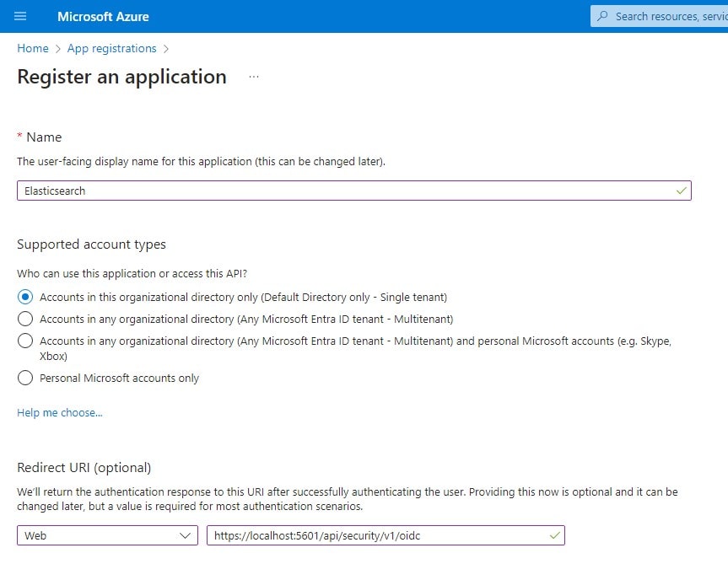Click the Register an application title
The height and width of the screenshot is (580, 728).
point(121,77)
